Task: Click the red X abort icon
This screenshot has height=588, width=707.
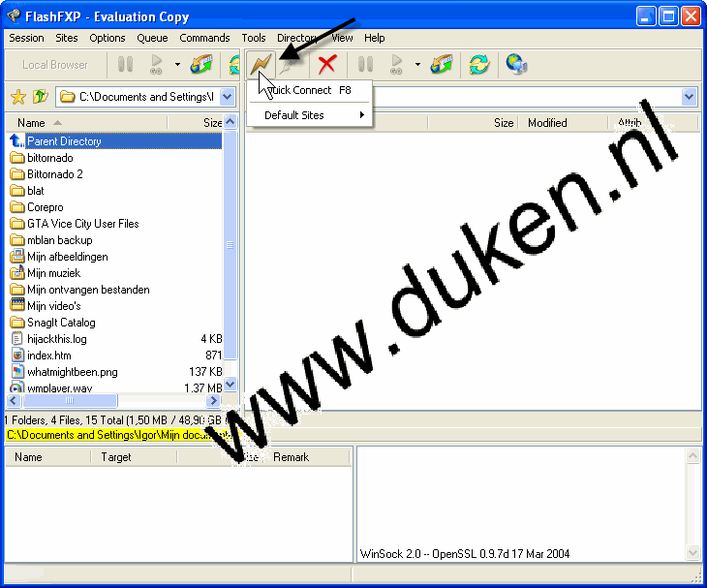Action: click(327, 64)
